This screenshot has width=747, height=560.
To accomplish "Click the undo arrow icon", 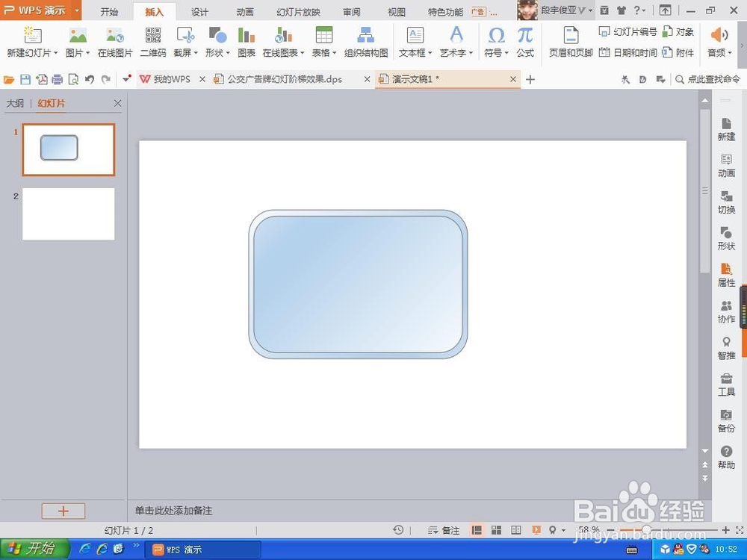I will pyautogui.click(x=90, y=80).
